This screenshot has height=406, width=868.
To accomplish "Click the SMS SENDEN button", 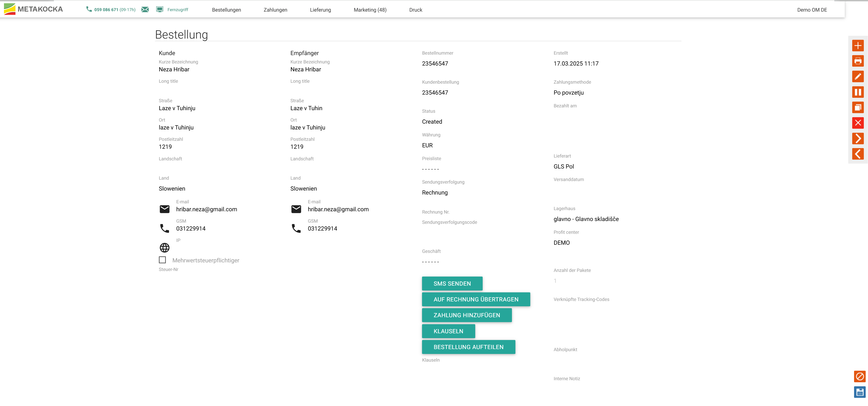I will (x=452, y=284).
